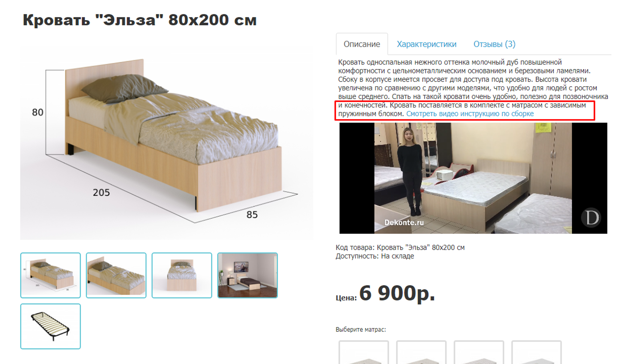The width and height of the screenshot is (625, 364).
Task: Select the first thumbnail of the bed with dimensions
Action: tap(50, 275)
